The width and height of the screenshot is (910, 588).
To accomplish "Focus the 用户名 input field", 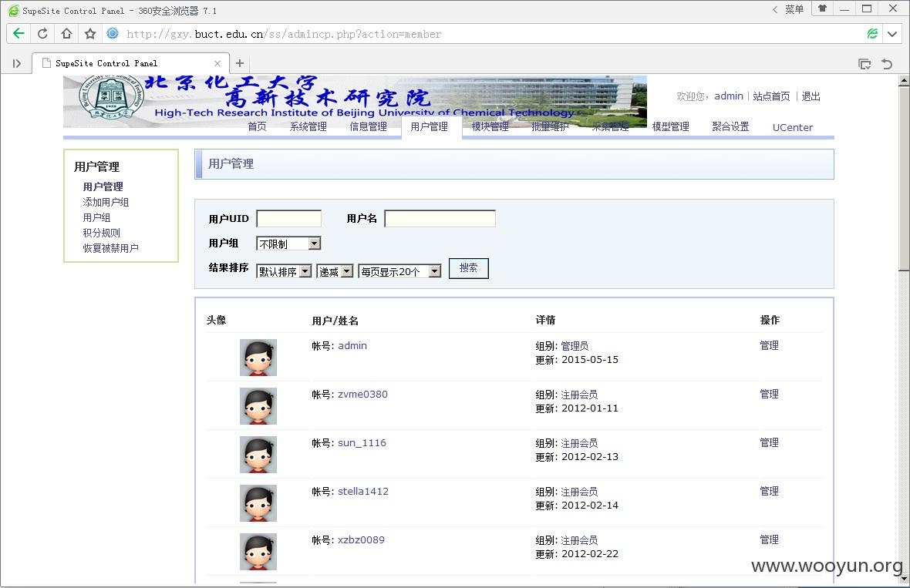I will pyautogui.click(x=440, y=219).
